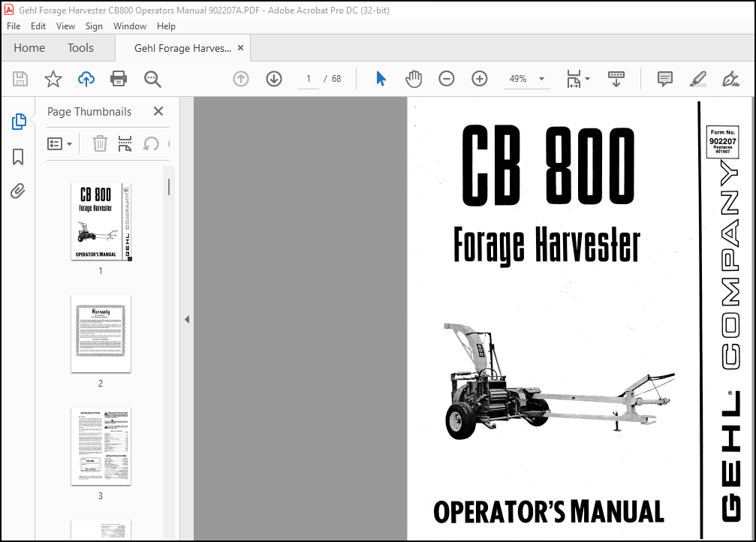Image resolution: width=756 pixels, height=542 pixels.
Task: Click the cloud upload icon
Action: [x=86, y=79]
